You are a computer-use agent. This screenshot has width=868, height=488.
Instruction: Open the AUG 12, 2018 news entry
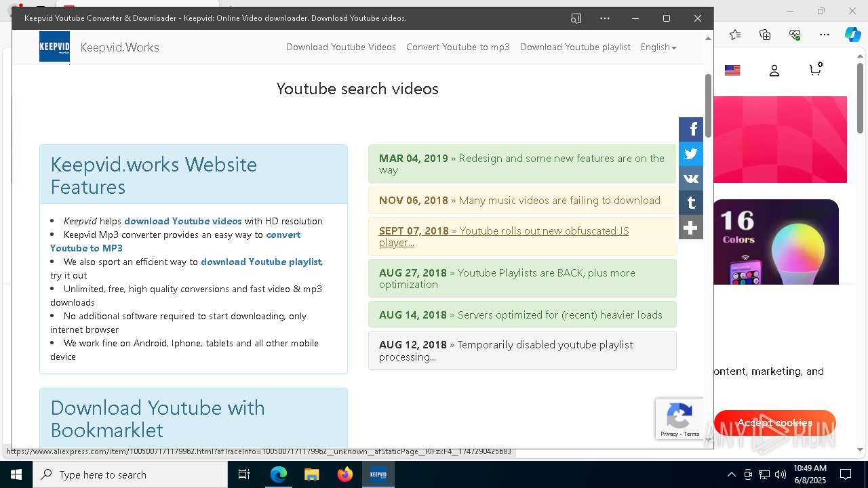pos(522,350)
